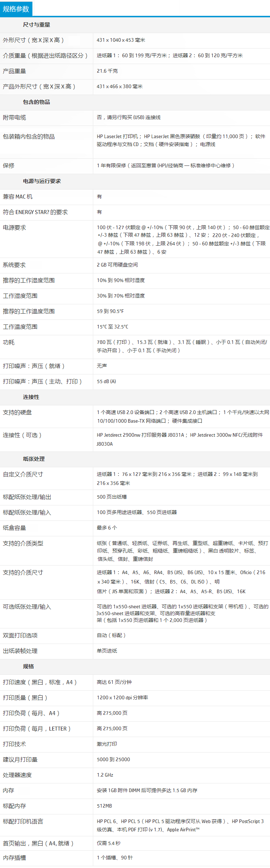270x868 pixels.
Task: Click the 支持的介质类型 row label
Action: coord(23,544)
